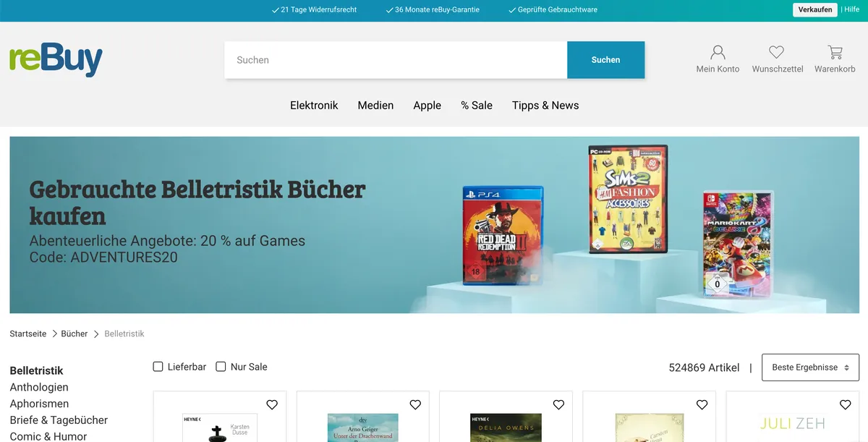Click heart icon on the Delia Owens book

tap(558, 404)
